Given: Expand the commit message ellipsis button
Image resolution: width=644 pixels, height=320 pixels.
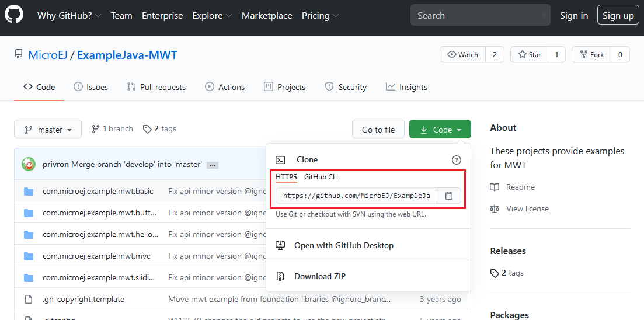Looking at the screenshot, I should point(212,165).
